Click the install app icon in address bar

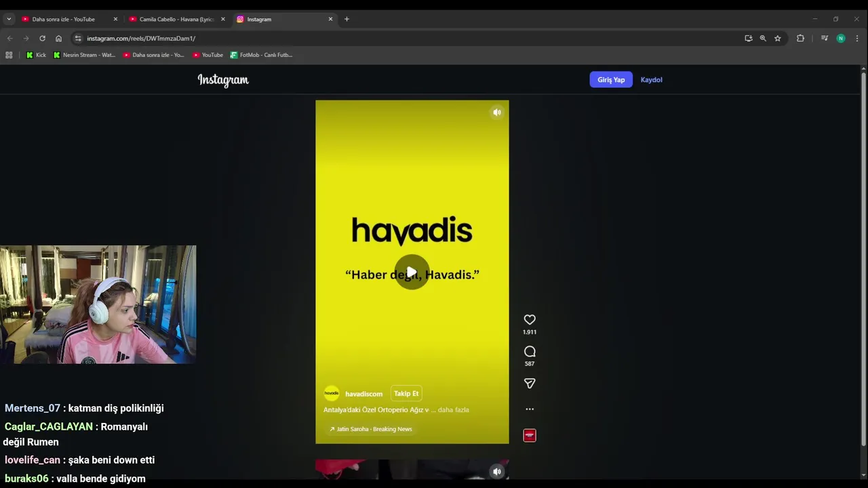[x=749, y=39]
